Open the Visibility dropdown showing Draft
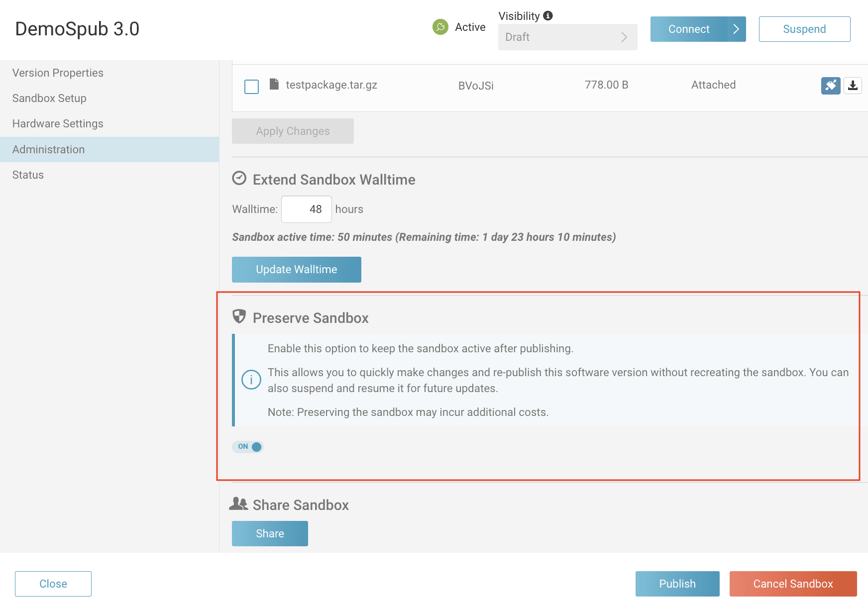This screenshot has height=604, width=868. pyautogui.click(x=567, y=37)
